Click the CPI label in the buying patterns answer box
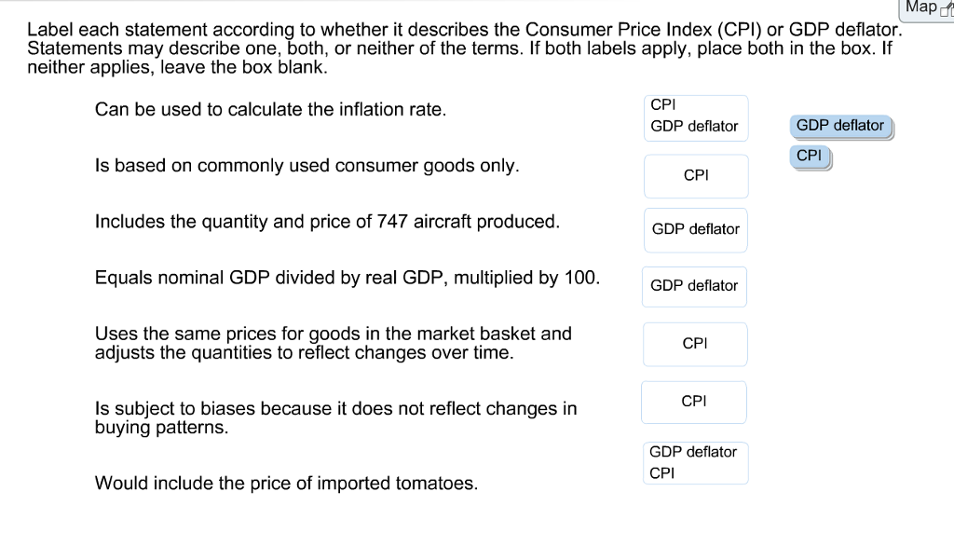Viewport: 954px width, 560px height. coord(693,401)
